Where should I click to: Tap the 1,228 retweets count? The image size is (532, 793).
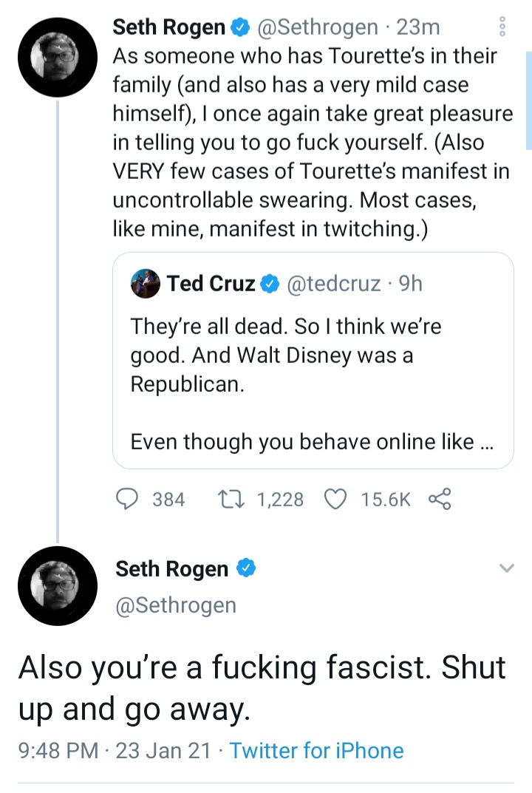click(280, 500)
